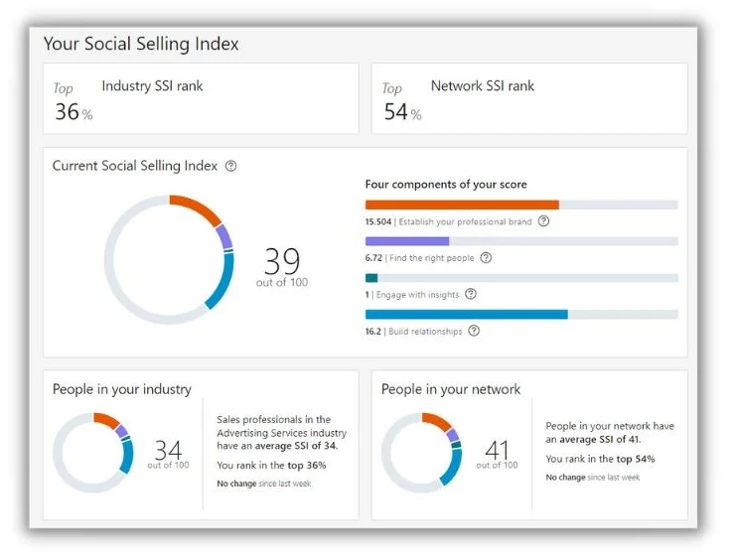Click the '39' score beside main donut

tap(282, 261)
